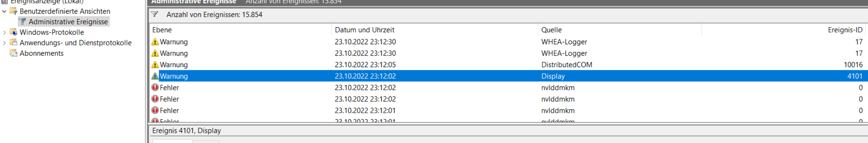Click the Abonnements icon in the tree

tap(14, 53)
